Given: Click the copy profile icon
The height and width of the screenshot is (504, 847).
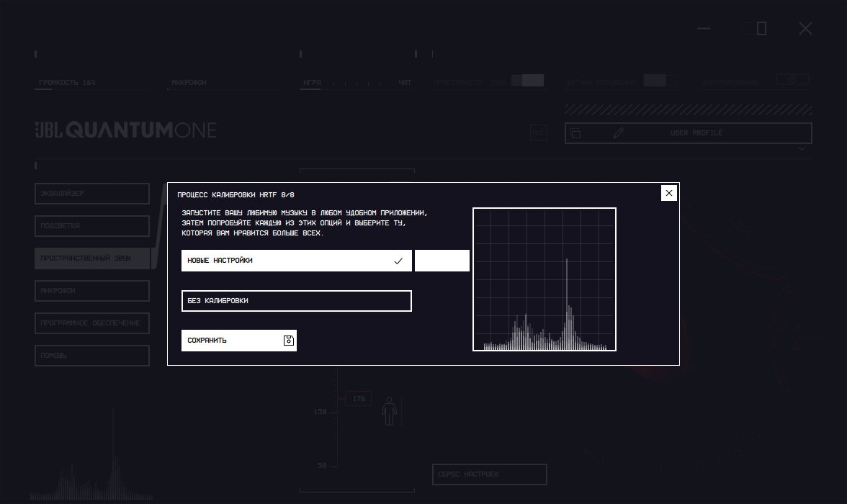Looking at the screenshot, I should (x=576, y=133).
